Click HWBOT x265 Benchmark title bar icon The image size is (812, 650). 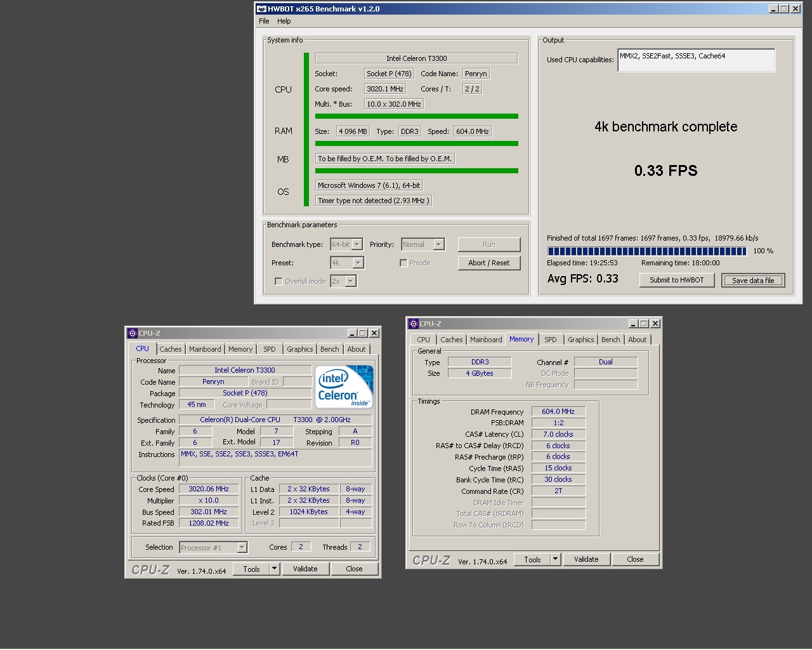pos(261,9)
